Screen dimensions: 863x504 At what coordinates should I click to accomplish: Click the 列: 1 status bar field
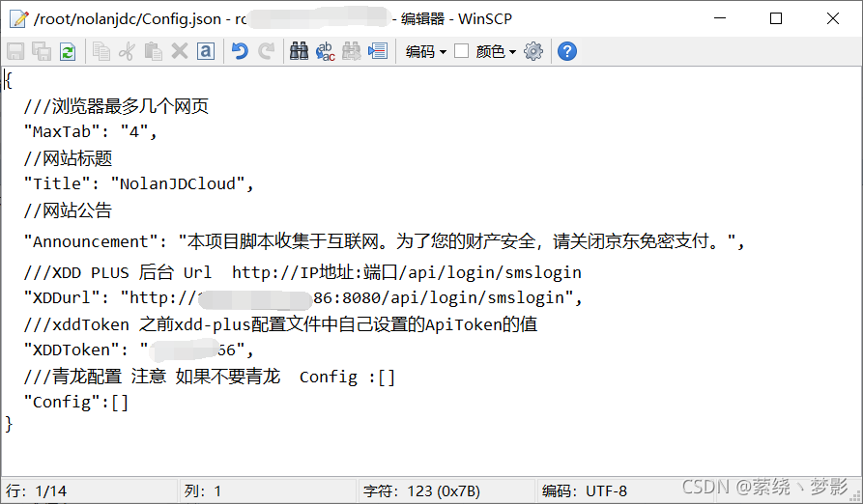[268, 490]
